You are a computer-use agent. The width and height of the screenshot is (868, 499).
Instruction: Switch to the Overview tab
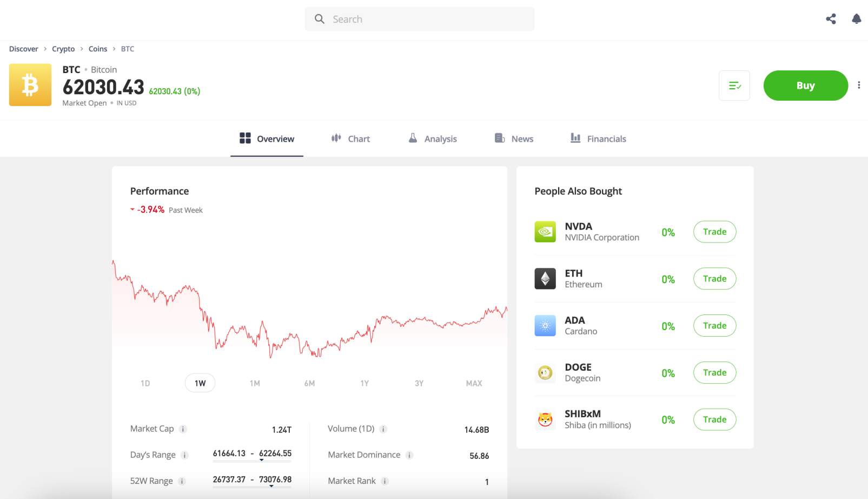(267, 139)
